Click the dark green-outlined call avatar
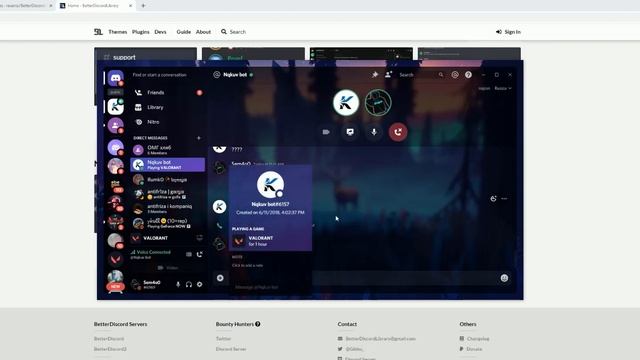Viewport: 640px width, 360px height. (x=378, y=102)
